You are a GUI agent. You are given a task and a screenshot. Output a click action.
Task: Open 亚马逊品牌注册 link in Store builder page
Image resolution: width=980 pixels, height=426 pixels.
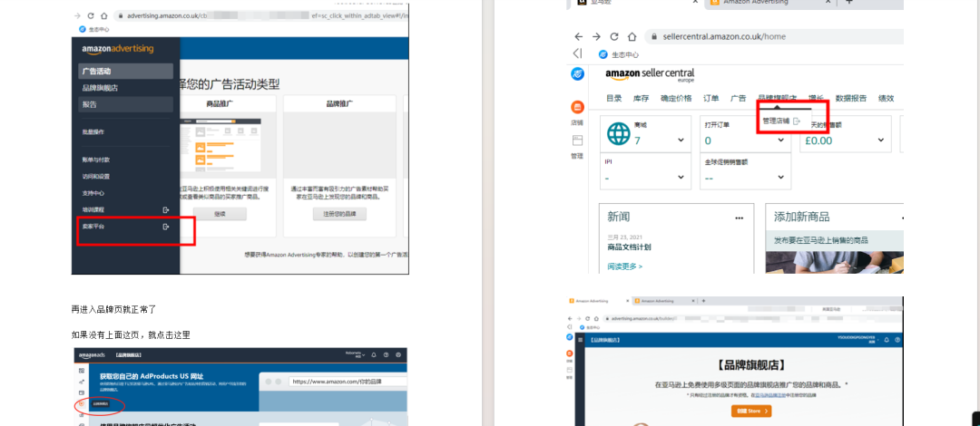(770, 395)
